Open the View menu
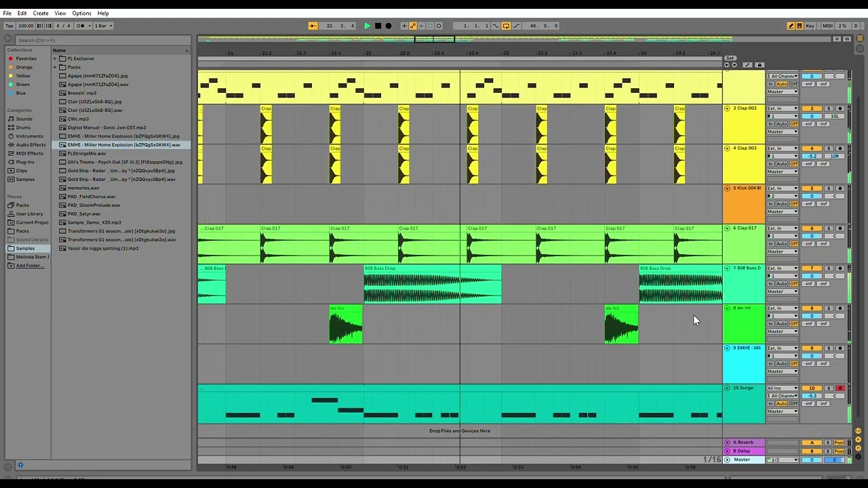The height and width of the screenshot is (488, 868). [60, 13]
